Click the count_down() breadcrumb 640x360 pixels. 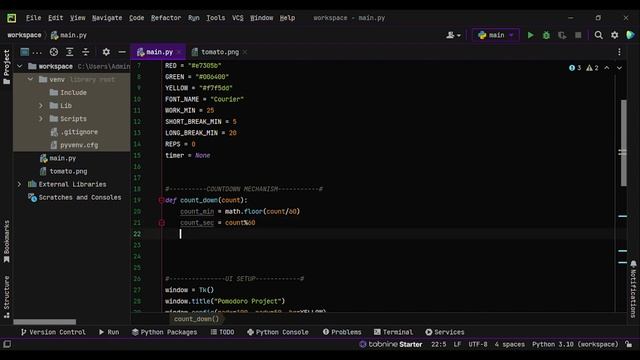click(196, 319)
